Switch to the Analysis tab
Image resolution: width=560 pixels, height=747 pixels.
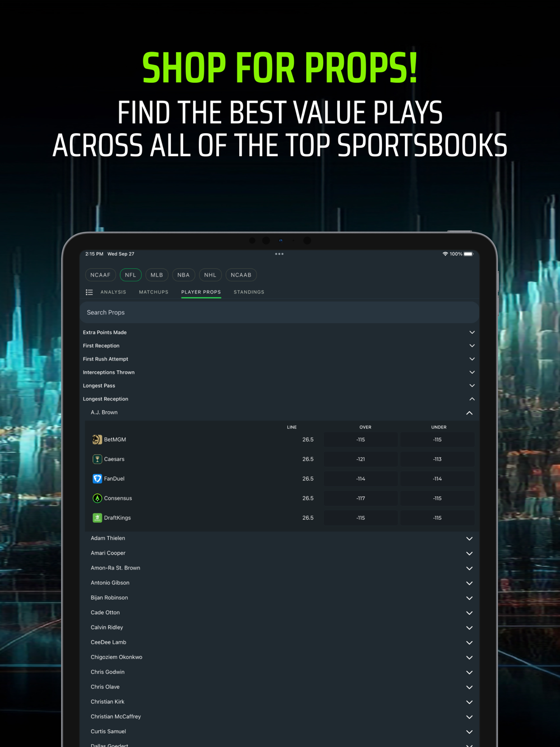click(x=113, y=292)
